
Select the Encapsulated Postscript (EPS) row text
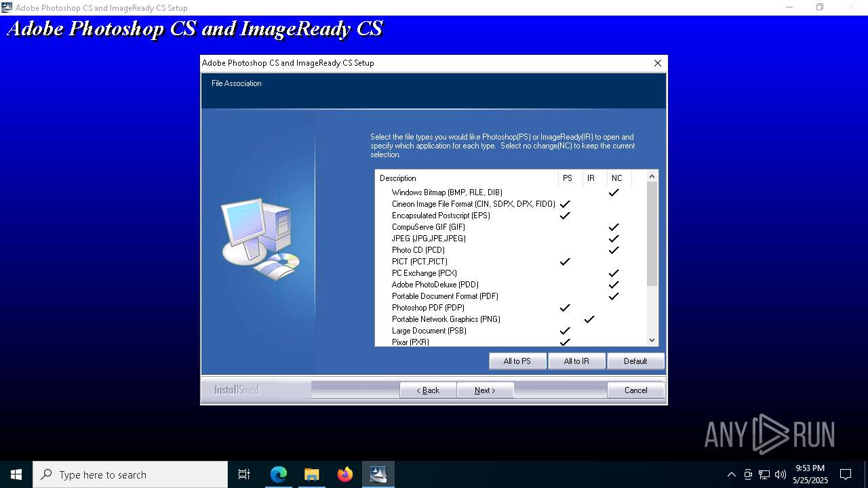click(441, 216)
